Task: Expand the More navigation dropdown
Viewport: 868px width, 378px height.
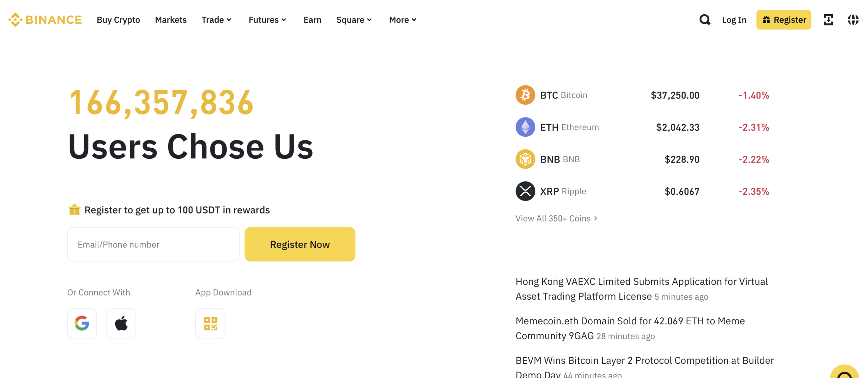Action: pyautogui.click(x=402, y=20)
